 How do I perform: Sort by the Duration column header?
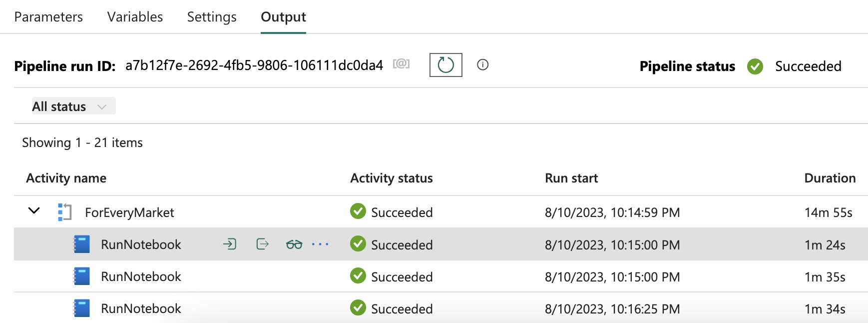pos(830,178)
